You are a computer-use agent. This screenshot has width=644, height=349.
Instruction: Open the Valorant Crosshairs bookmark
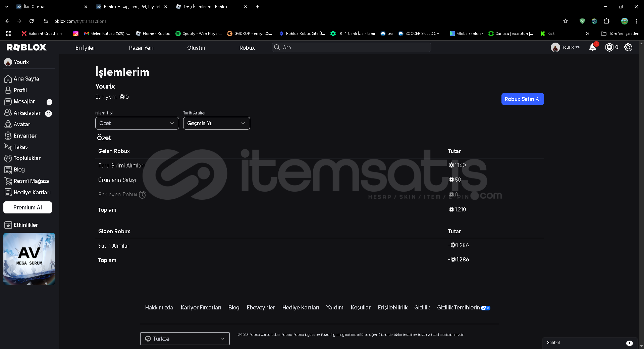[x=44, y=34]
